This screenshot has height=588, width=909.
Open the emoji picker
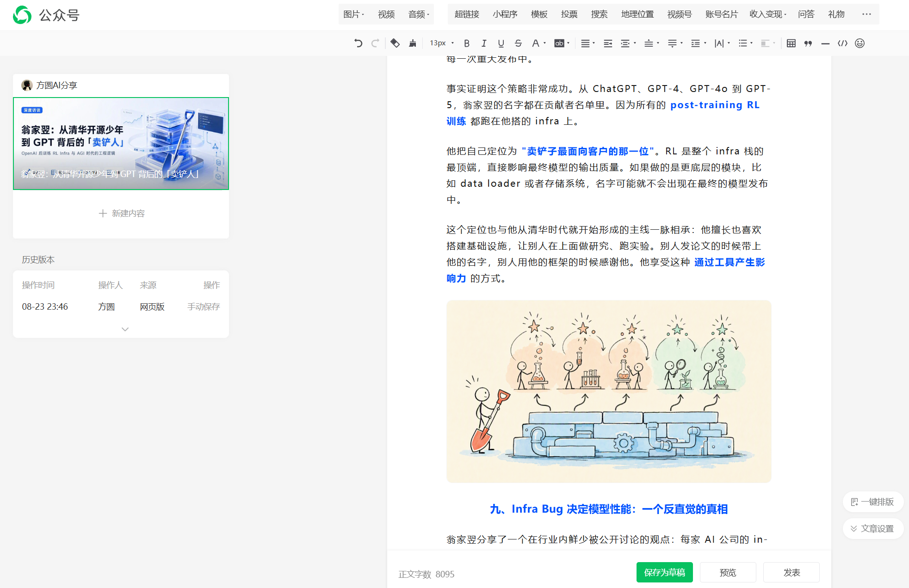(860, 43)
